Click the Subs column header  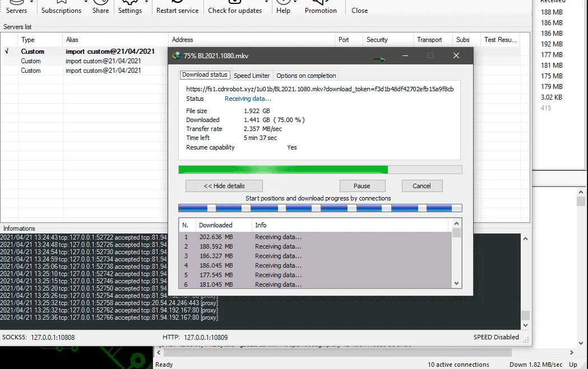466,40
